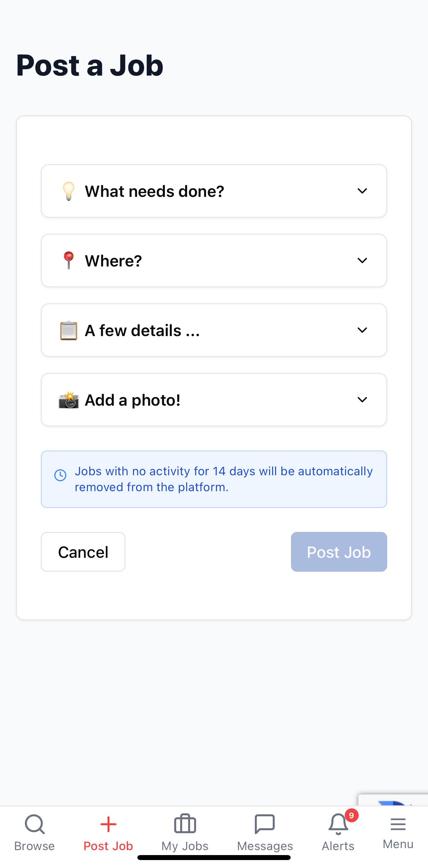The image size is (428, 868).
Task: Expand the What needs done? chevron
Action: point(362,191)
